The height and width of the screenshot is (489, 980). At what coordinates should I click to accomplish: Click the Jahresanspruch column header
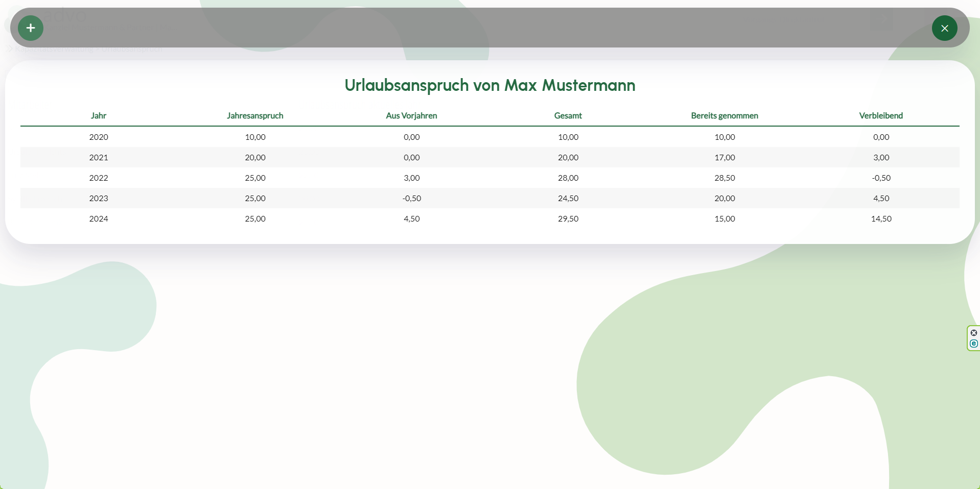tap(255, 116)
